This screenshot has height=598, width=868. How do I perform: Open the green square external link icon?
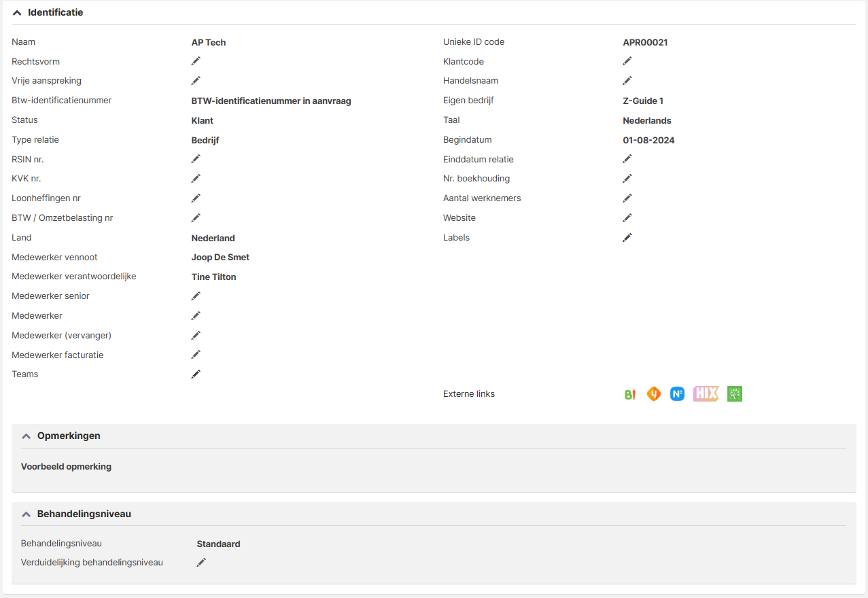click(735, 394)
